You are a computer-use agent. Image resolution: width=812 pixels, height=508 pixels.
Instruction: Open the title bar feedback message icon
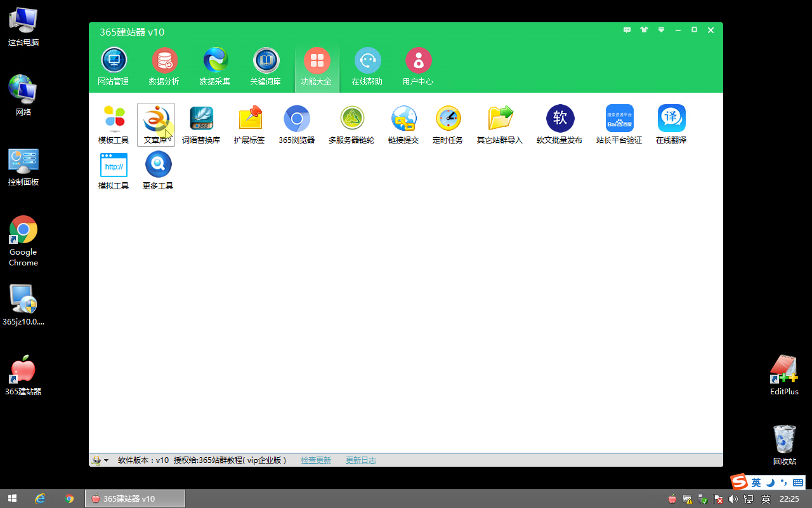pos(627,30)
